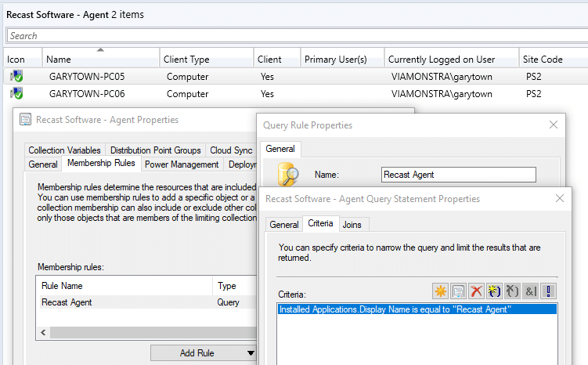The image size is (588, 365).
Task: Click the red X Delete criterion icon
Action: (x=476, y=291)
